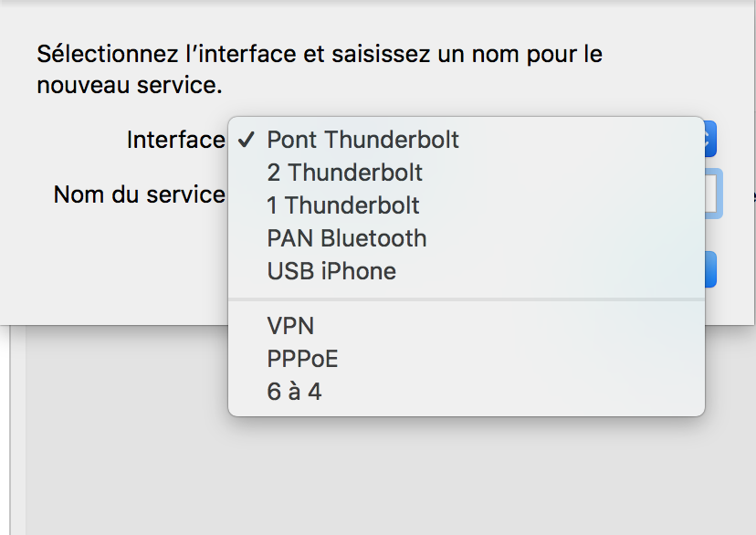Select "Pont Thunderbolt" from the interface menu
Image resolution: width=756 pixels, height=535 pixels.
tap(361, 140)
